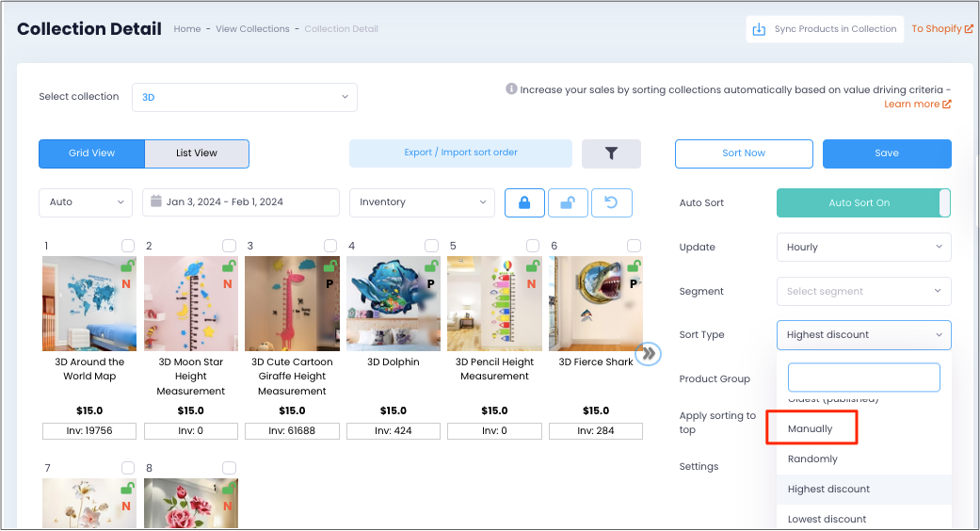Click the blue lock icon button
The height and width of the screenshot is (531, 980).
(524, 203)
